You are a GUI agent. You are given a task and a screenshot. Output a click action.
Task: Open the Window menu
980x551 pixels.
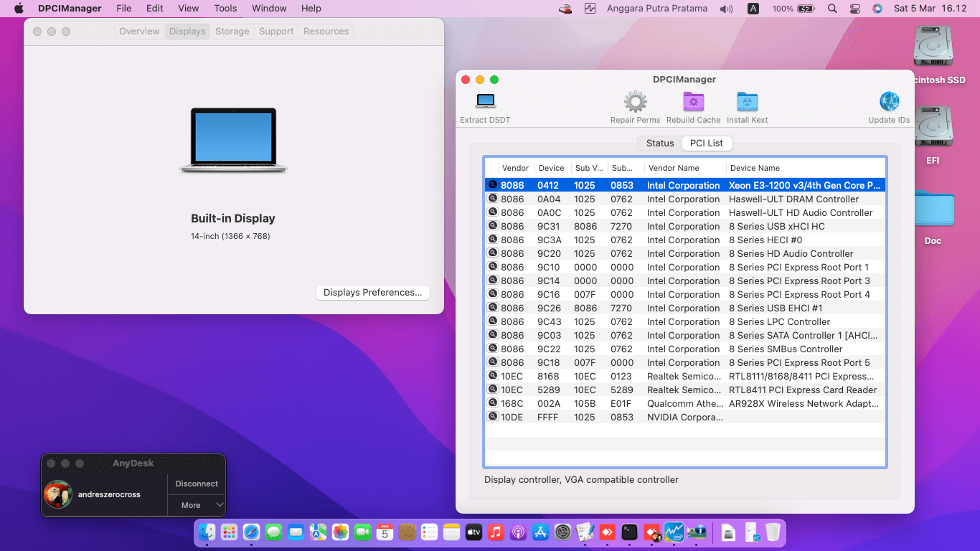click(x=269, y=9)
